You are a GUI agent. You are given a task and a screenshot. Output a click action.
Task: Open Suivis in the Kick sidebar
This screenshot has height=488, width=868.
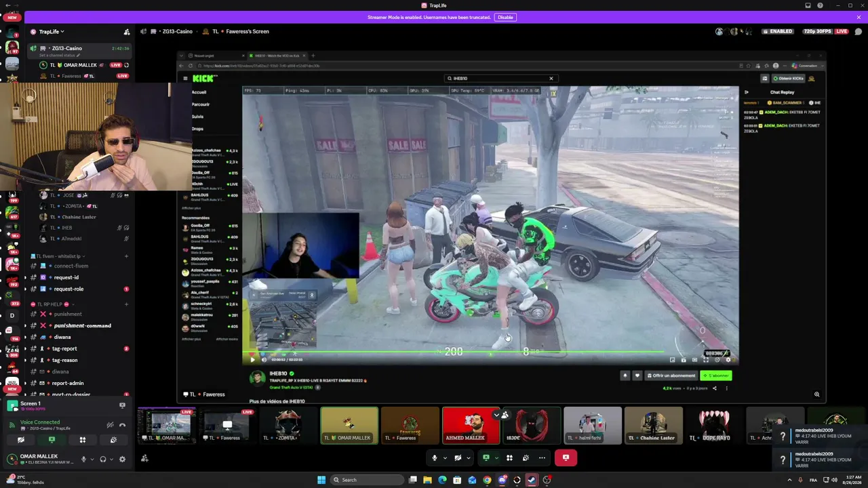[197, 117]
